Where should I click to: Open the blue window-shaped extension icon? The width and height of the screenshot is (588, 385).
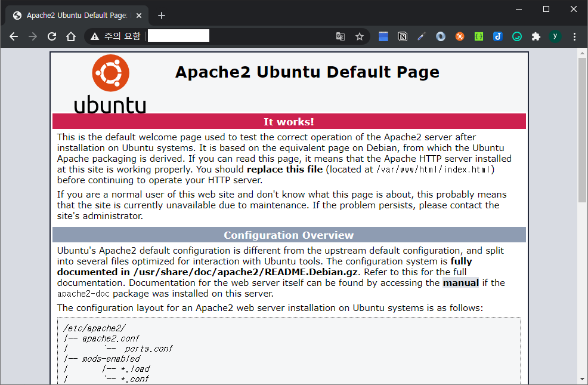click(x=383, y=36)
